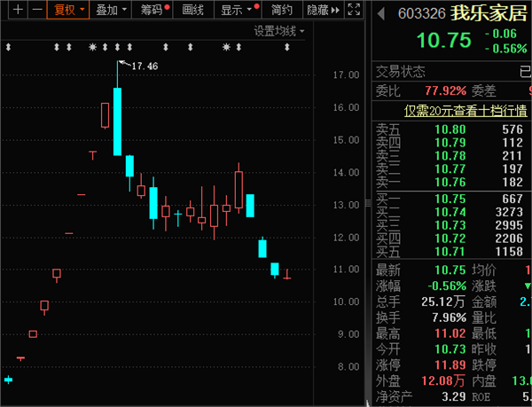
Task: Toggle fullscreen chart icon
Action: pos(354,10)
